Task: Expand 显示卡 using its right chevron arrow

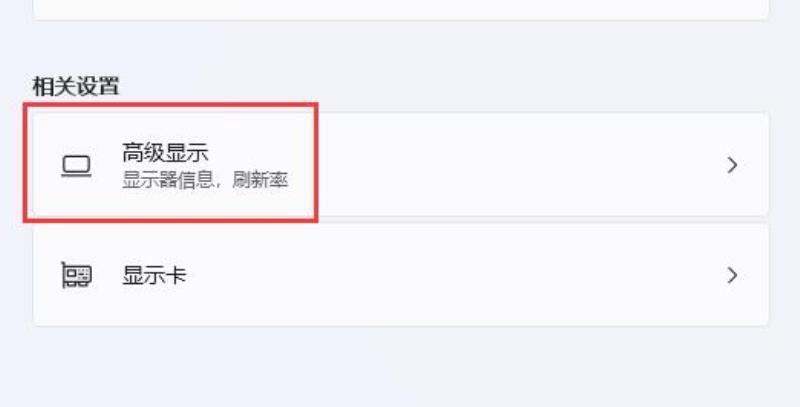Action: click(732, 275)
